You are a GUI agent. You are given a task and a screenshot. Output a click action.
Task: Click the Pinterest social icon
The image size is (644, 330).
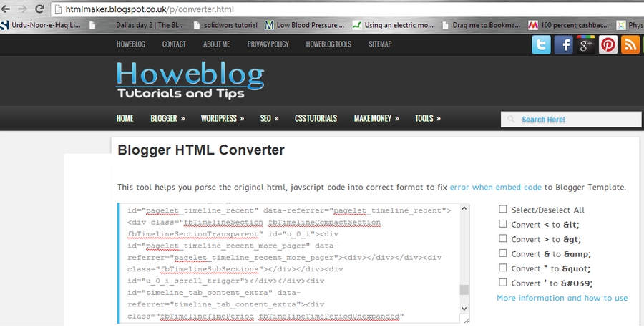point(608,44)
